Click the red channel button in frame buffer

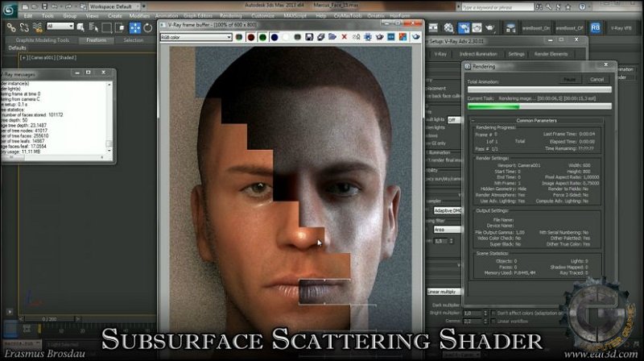click(251, 36)
